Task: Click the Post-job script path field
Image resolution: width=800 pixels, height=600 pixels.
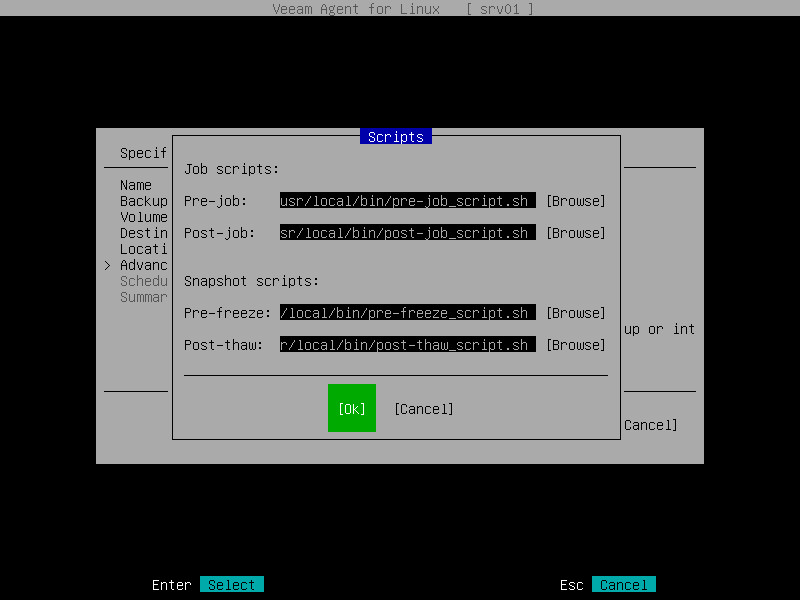Action: 408,233
